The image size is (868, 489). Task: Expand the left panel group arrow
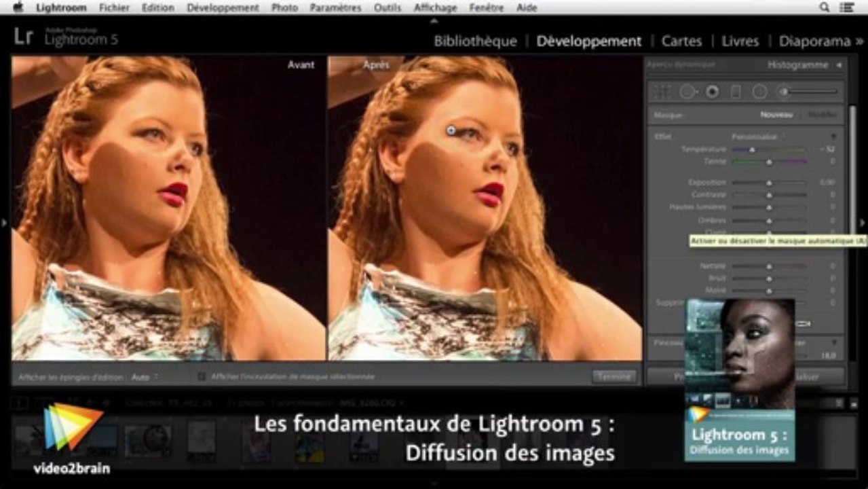tap(4, 222)
